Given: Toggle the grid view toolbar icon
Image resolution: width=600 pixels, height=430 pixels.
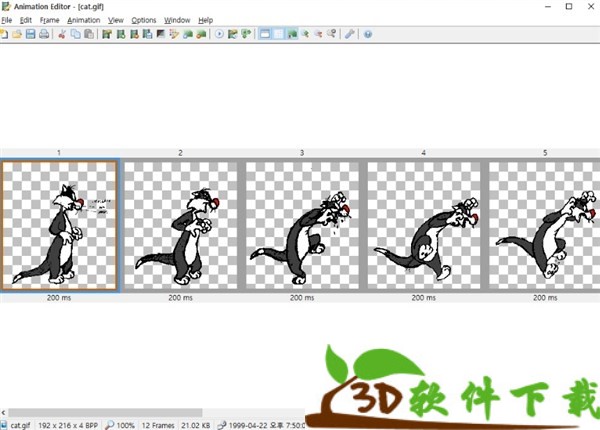Looking at the screenshot, I should point(278,34).
